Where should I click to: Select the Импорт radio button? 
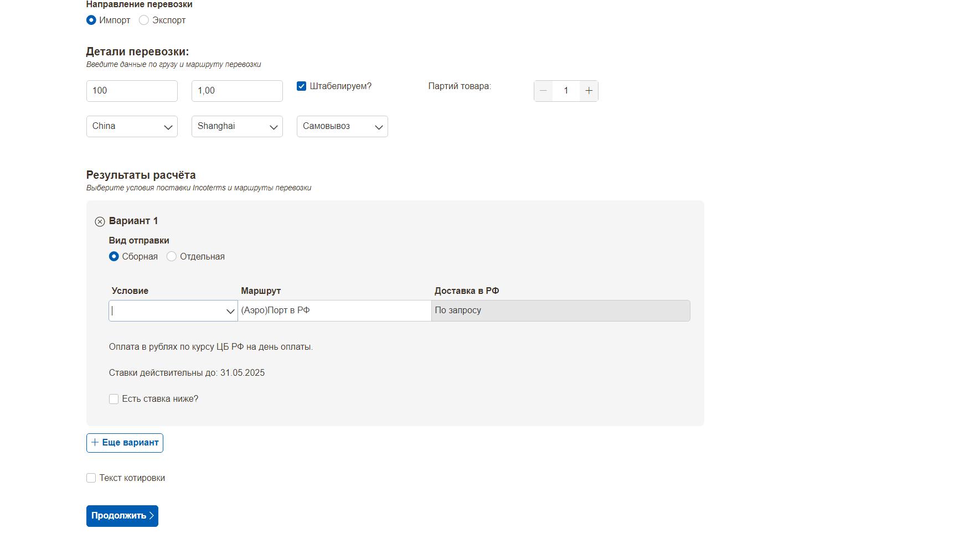click(91, 20)
